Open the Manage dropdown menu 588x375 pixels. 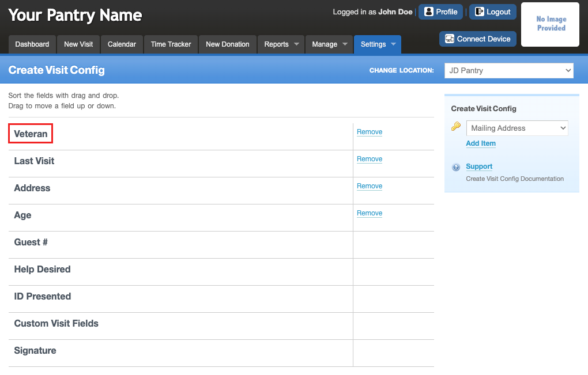point(329,44)
